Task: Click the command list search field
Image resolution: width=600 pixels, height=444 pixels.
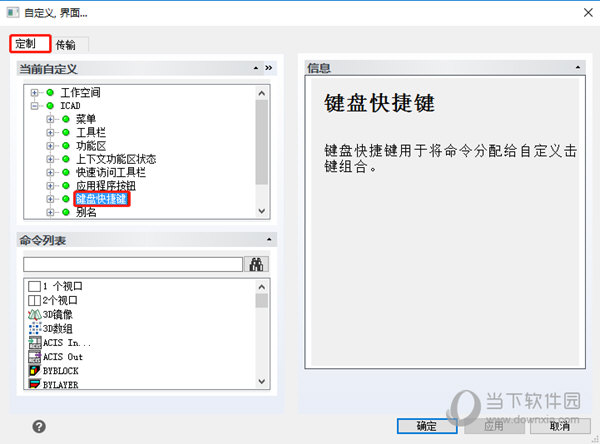Action: click(x=133, y=264)
